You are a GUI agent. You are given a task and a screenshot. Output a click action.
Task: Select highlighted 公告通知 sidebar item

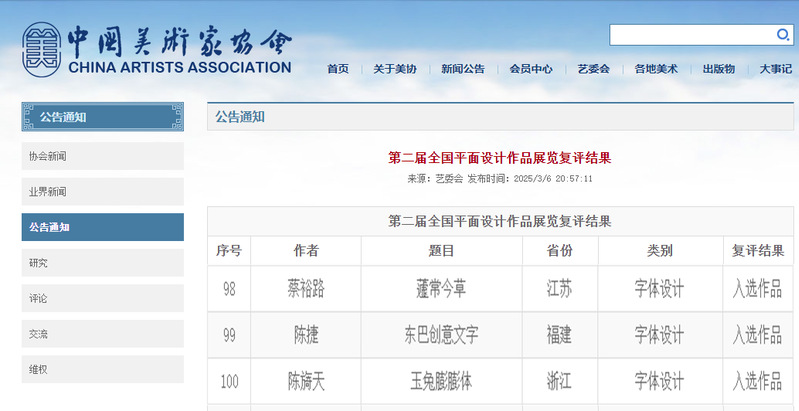pos(102,227)
